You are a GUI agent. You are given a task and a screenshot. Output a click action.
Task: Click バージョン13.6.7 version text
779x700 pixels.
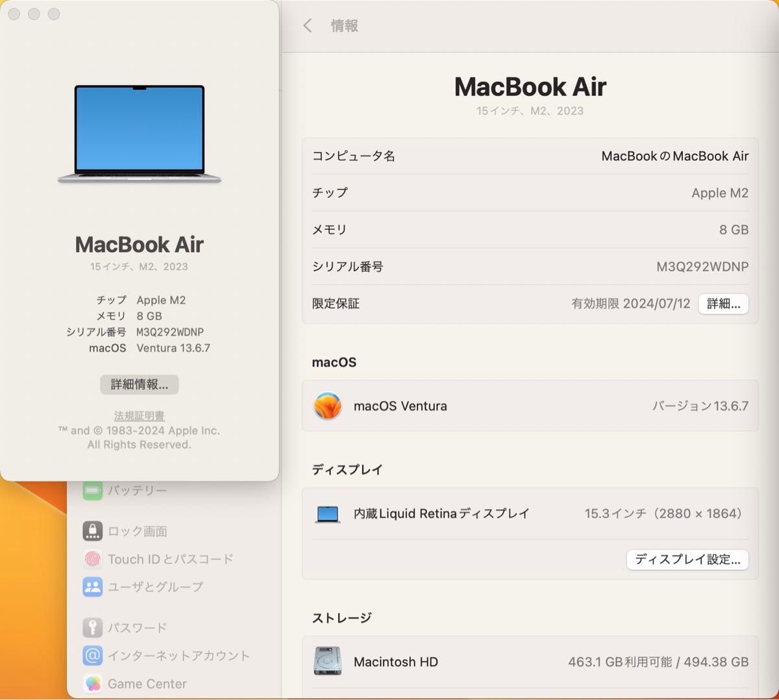[x=700, y=406]
